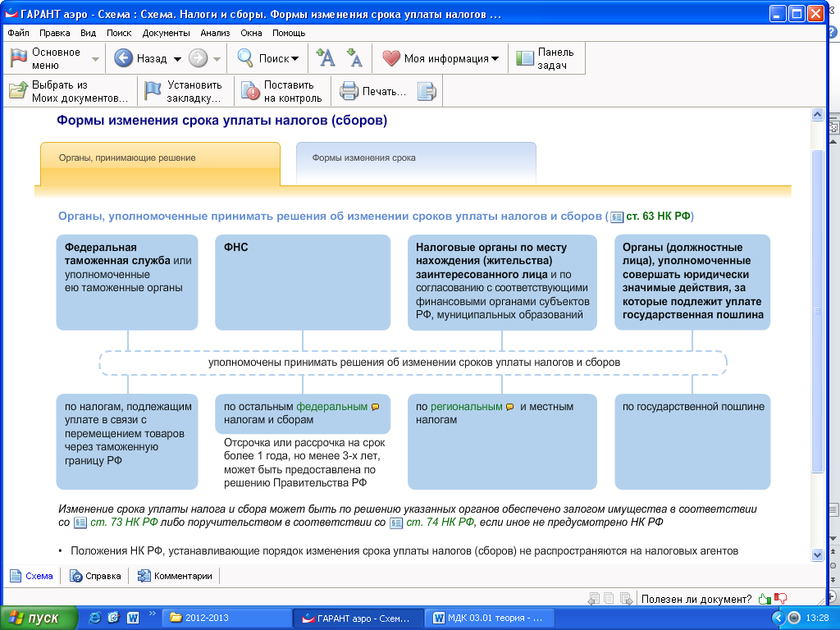Click the print icon in toolbar
Viewport: 840px width, 630px height.
pyautogui.click(x=349, y=91)
